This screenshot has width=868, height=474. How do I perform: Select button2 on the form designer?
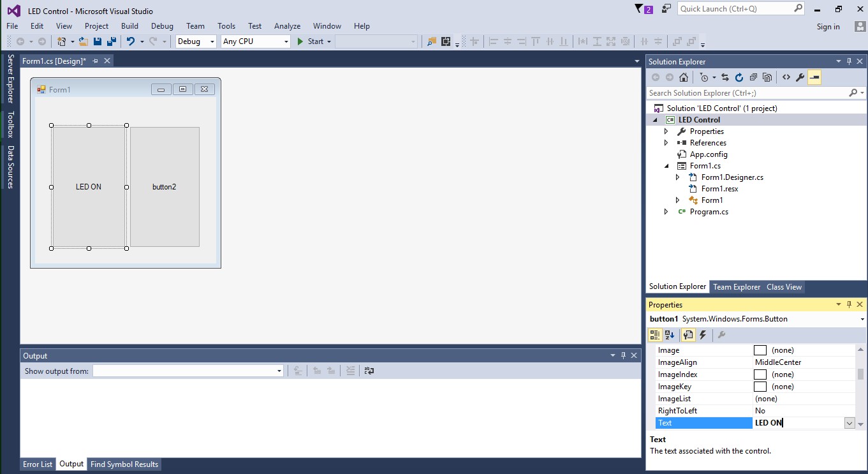[x=165, y=187]
